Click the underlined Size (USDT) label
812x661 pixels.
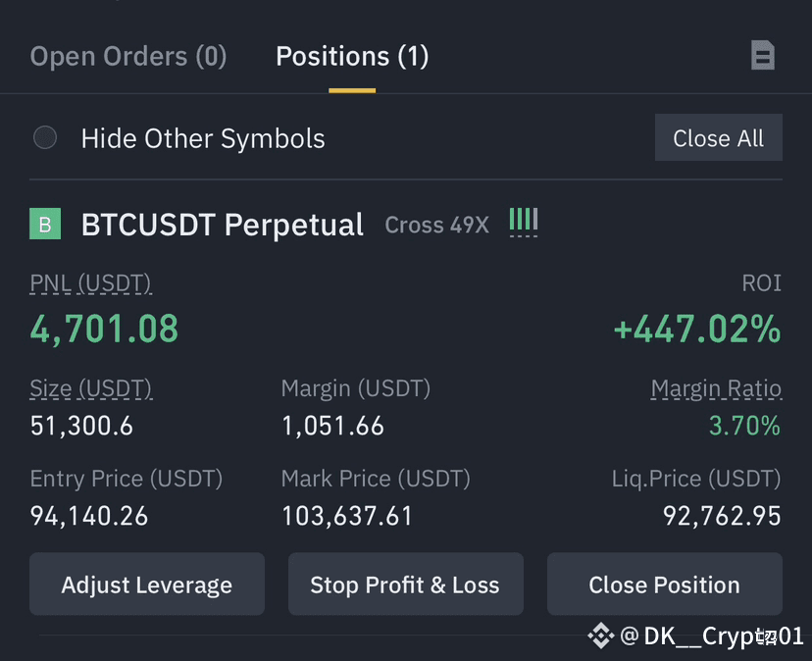pos(90,388)
